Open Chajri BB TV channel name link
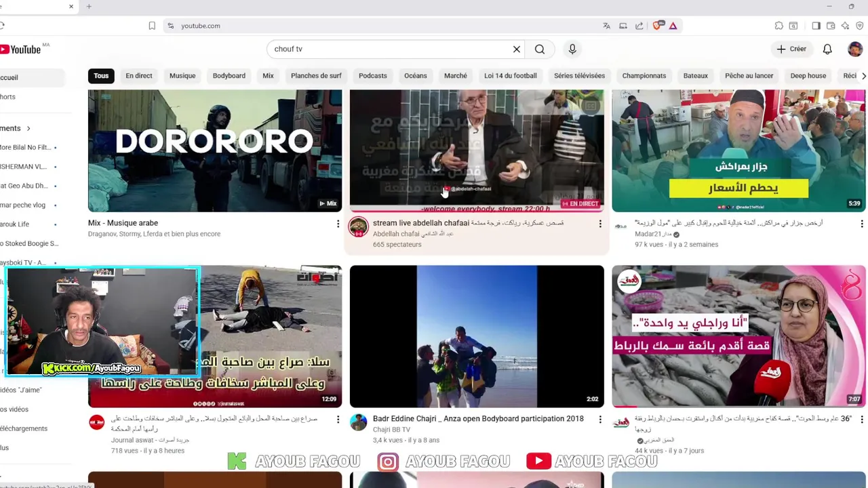Image resolution: width=868 pixels, height=488 pixels. [391, 430]
